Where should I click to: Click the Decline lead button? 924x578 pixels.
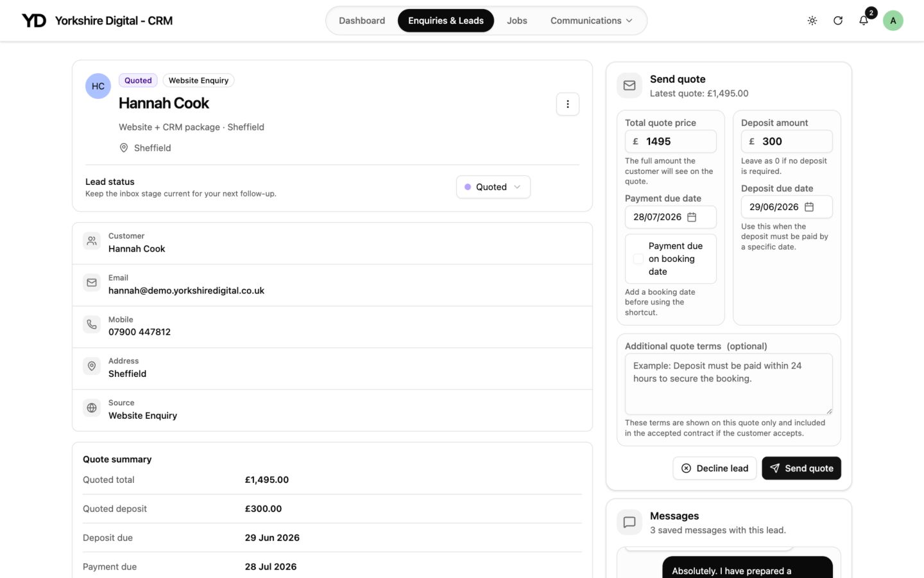(x=715, y=468)
